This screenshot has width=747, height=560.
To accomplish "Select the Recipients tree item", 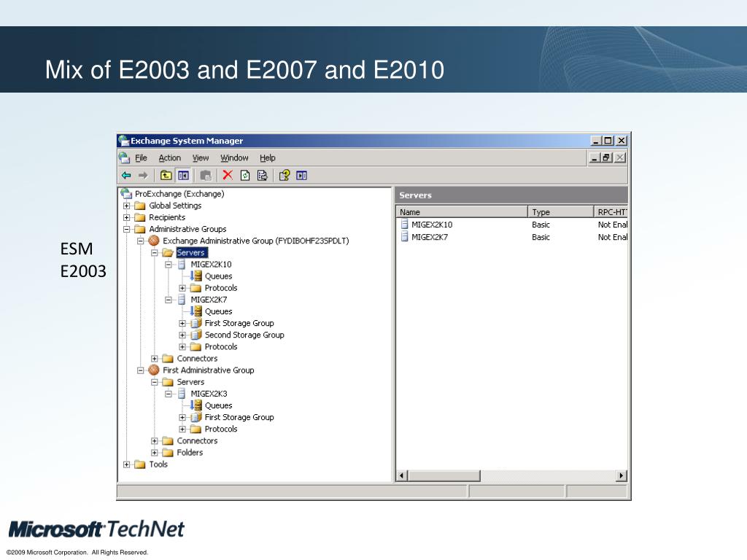I will 167,217.
